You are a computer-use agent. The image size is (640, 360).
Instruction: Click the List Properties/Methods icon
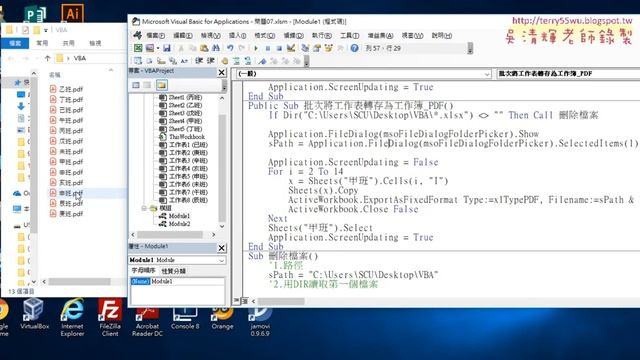(138, 61)
